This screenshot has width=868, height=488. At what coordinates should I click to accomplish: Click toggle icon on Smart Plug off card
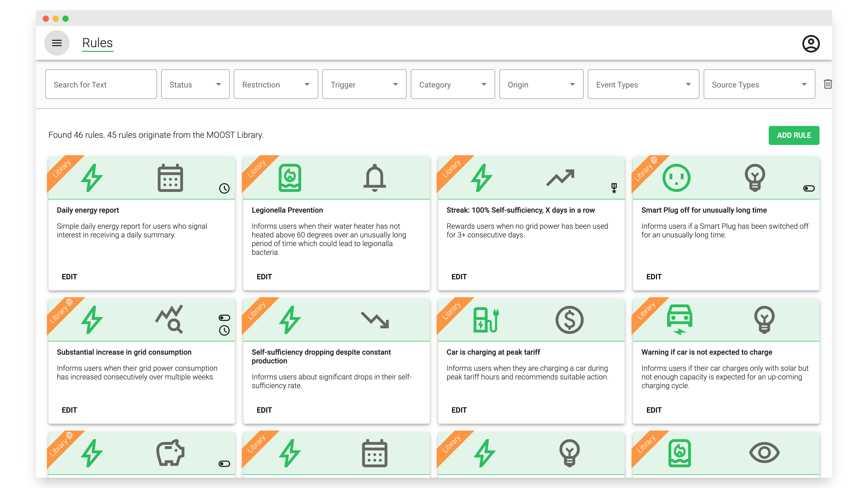808,188
